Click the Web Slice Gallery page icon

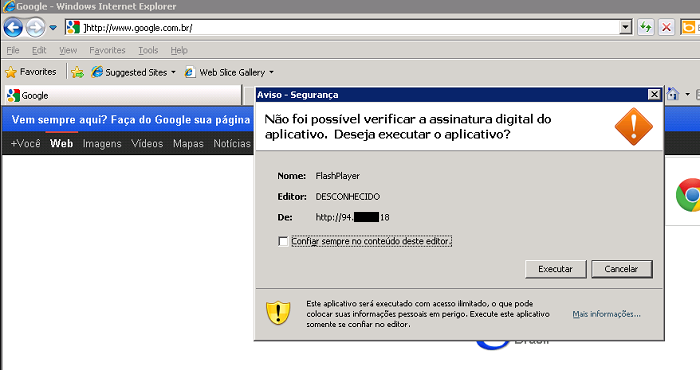(x=190, y=72)
